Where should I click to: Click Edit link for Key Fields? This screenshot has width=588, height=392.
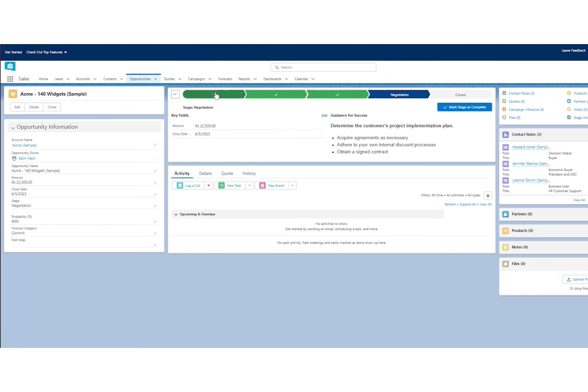coord(324,116)
